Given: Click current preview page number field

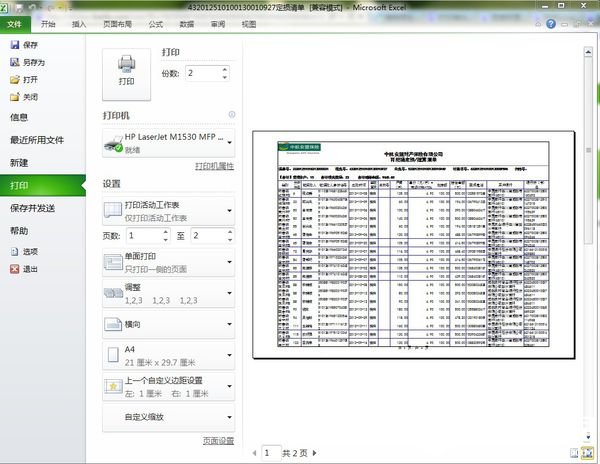Looking at the screenshot, I should pyautogui.click(x=271, y=453).
